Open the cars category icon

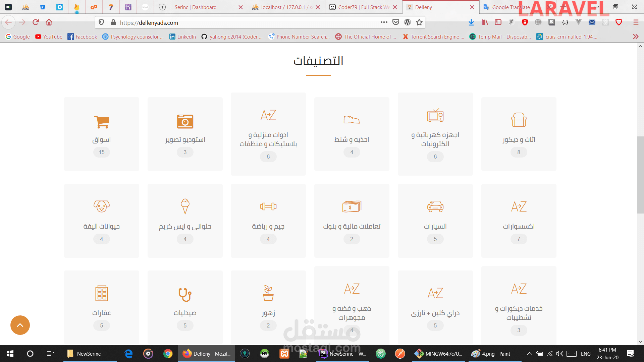[435, 206]
